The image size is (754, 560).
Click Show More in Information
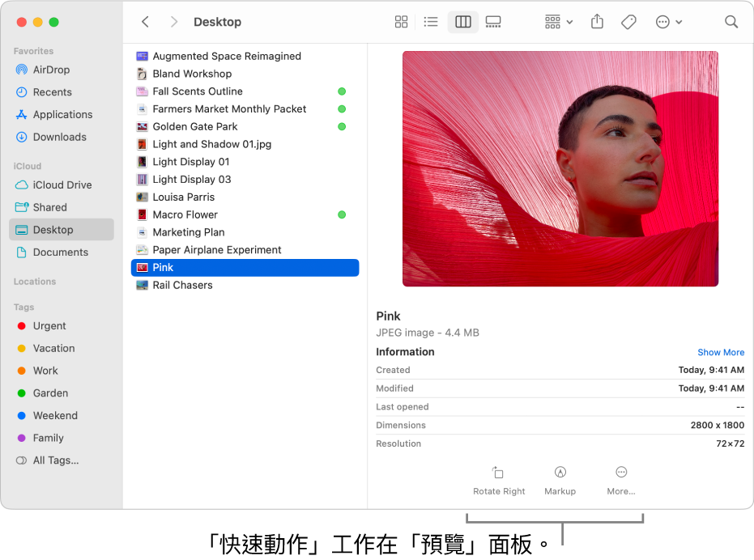[x=721, y=352]
